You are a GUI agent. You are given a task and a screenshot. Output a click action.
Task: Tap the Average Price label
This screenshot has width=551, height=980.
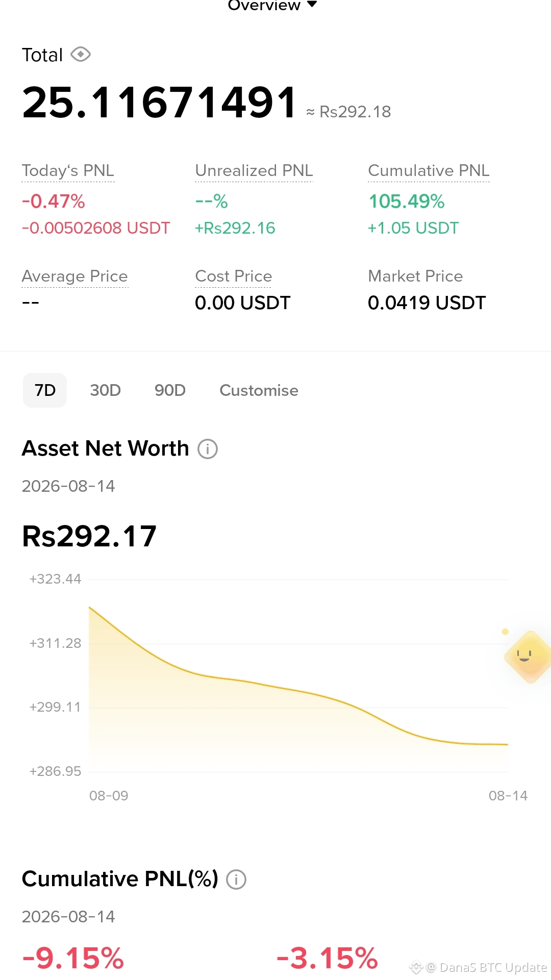[x=74, y=276]
